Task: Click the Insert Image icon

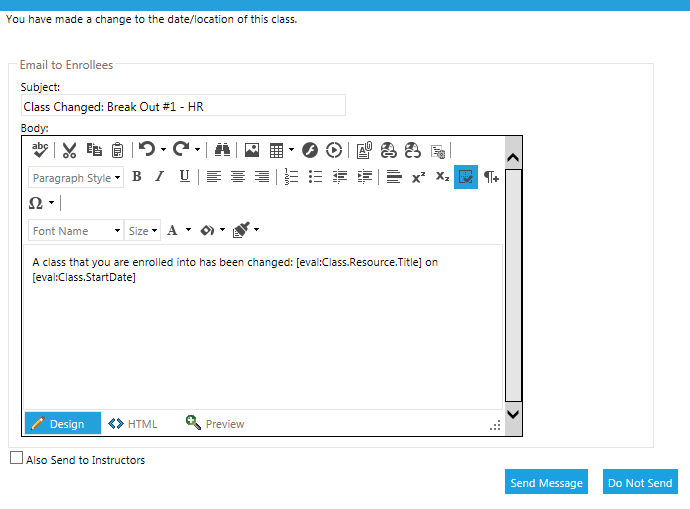Action: [252, 150]
